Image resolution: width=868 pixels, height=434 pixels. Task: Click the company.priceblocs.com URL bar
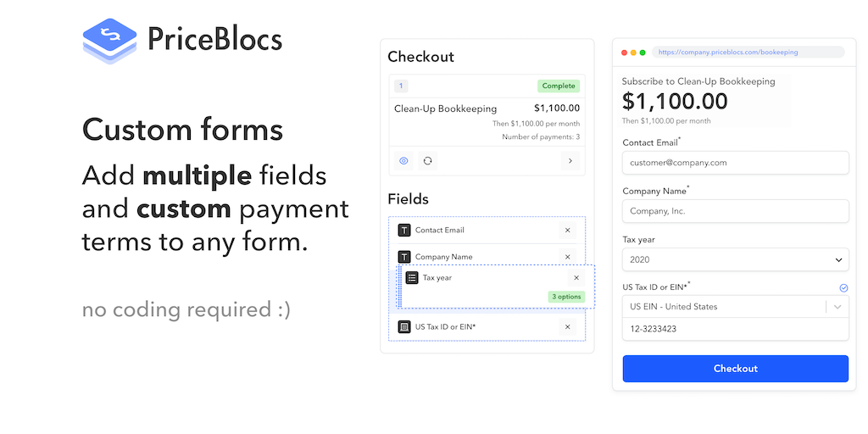748,53
